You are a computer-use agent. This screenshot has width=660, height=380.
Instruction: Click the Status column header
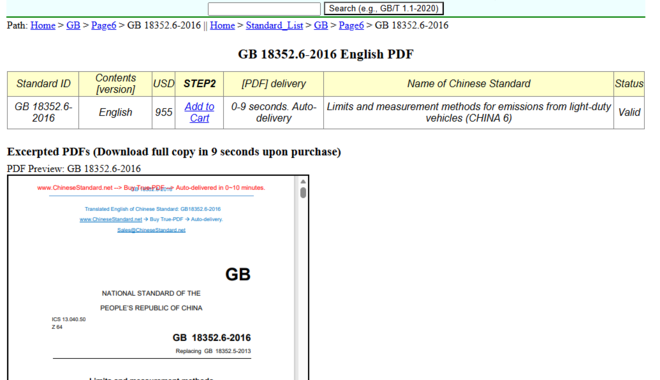click(x=629, y=84)
